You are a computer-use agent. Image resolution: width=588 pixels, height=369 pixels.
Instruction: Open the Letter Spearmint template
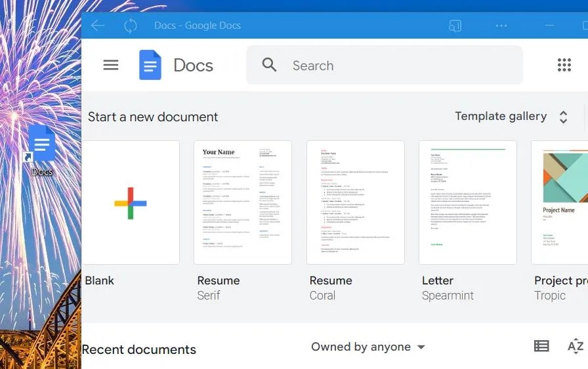click(468, 203)
